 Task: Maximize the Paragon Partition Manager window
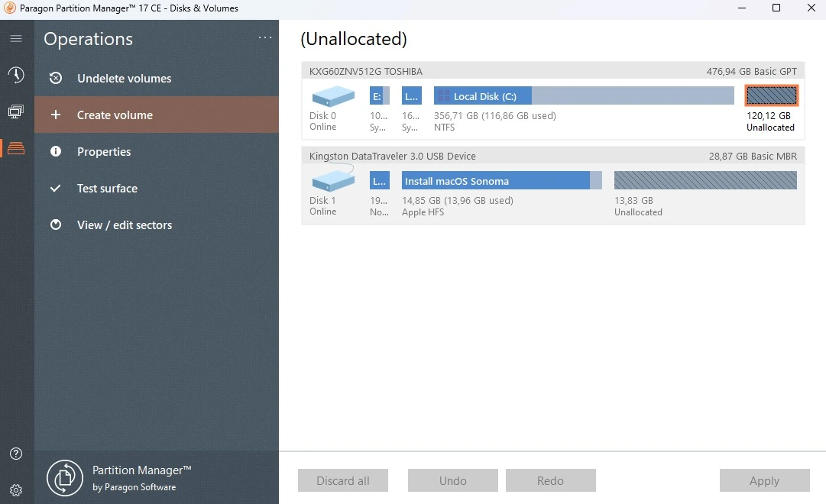(776, 8)
